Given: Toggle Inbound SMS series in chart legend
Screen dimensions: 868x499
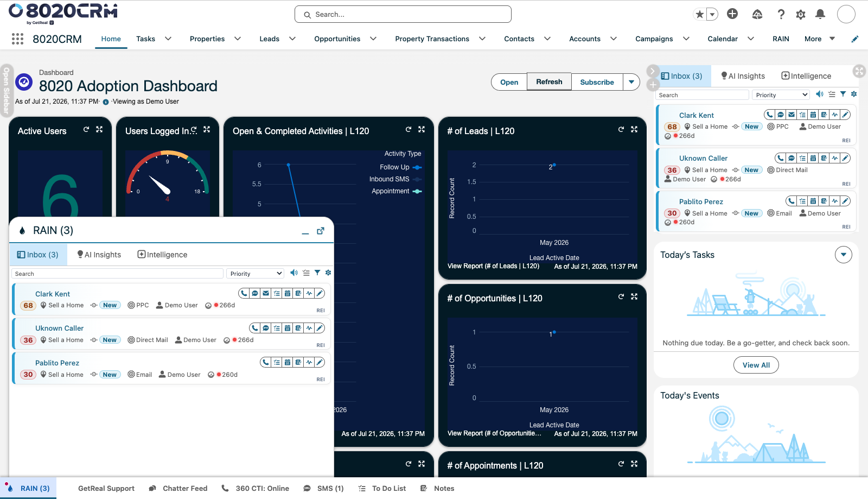Looking at the screenshot, I should 395,179.
